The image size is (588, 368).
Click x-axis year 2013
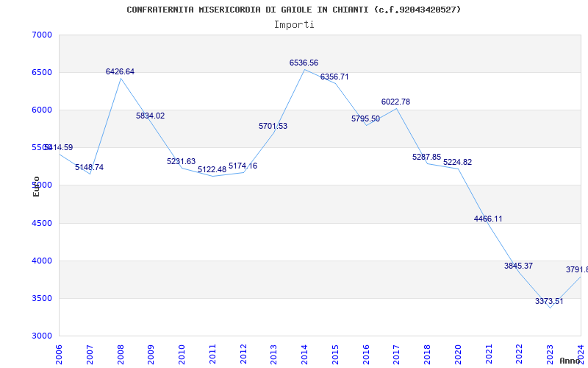[x=274, y=355]
